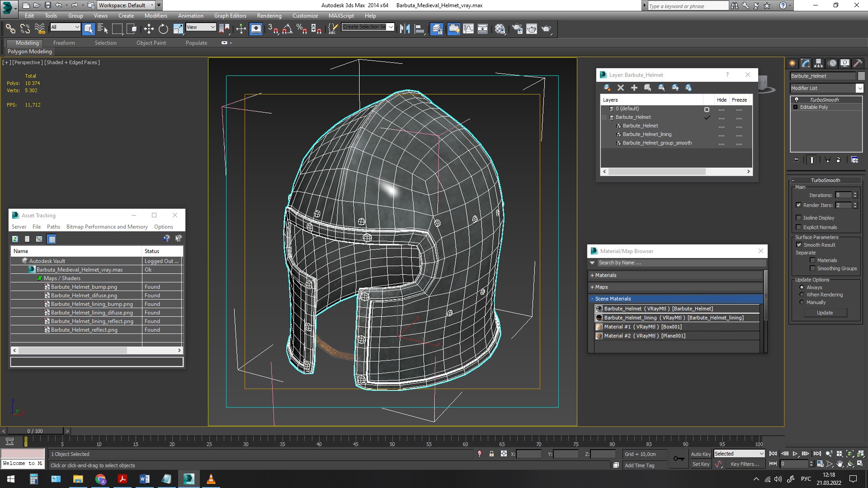Viewport: 868px width, 488px height.
Task: Enable the Render Iters checkbox
Action: 798,205
